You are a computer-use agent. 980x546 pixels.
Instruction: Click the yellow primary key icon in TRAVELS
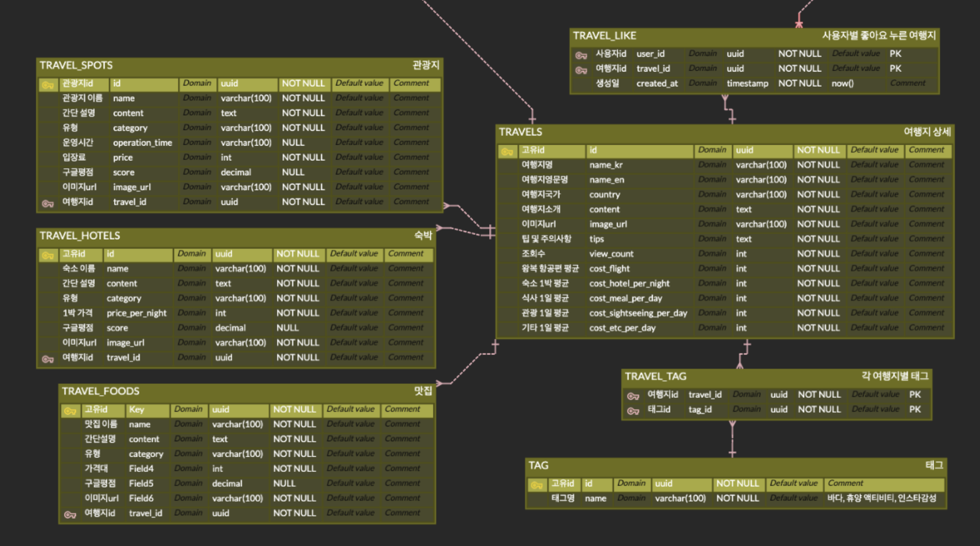507,152
